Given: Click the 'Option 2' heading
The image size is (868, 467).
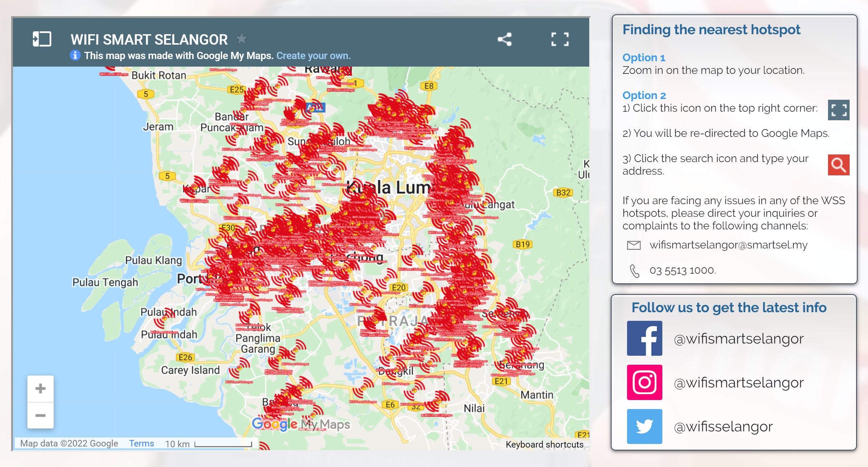Looking at the screenshot, I should pos(644,95).
